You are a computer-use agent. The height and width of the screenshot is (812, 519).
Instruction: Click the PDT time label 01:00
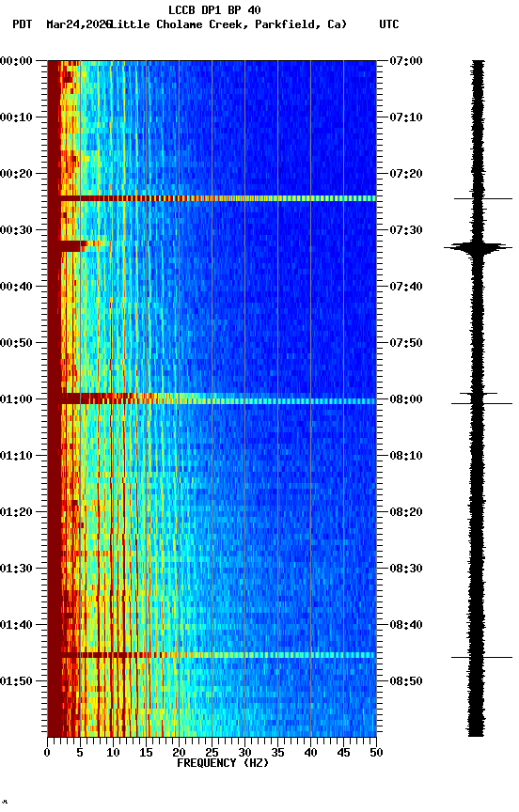point(16,399)
